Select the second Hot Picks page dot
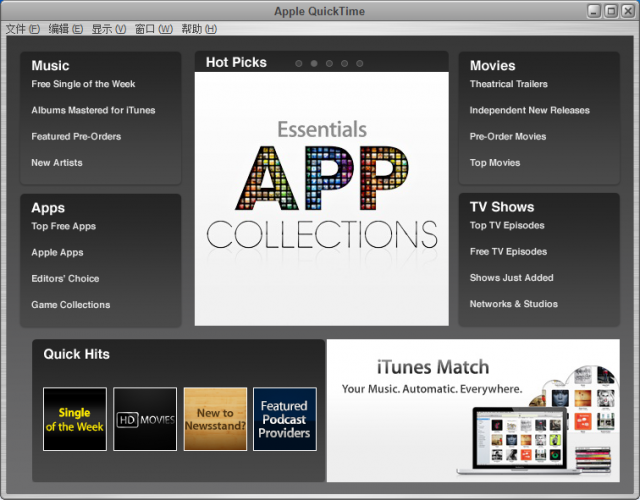Image resolution: width=640 pixels, height=500 pixels. 314,63
